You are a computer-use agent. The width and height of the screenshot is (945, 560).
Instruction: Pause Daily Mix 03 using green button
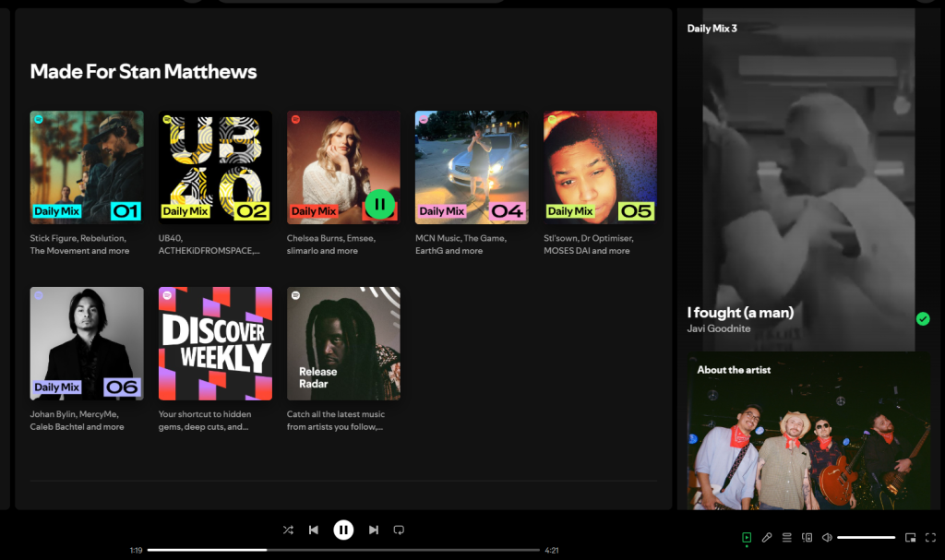(x=379, y=204)
